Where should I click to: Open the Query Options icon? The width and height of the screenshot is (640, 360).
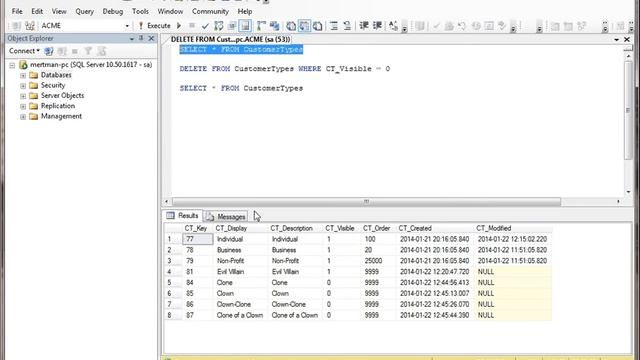232,26
